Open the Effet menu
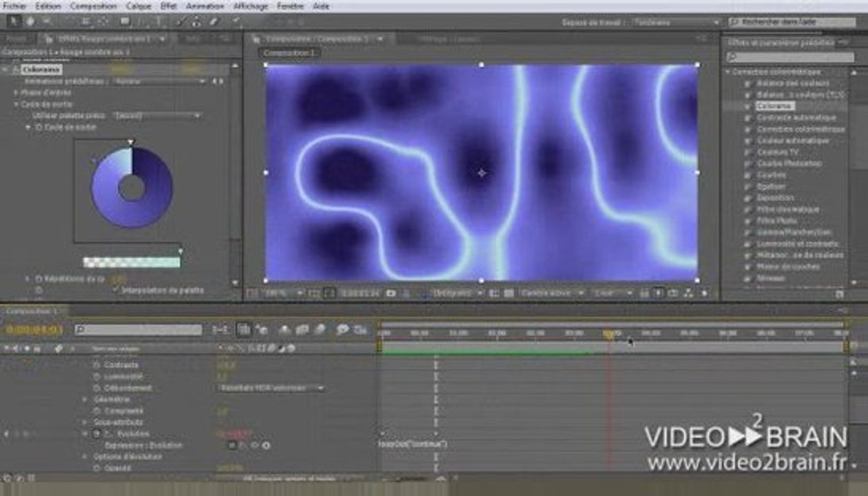Image resolution: width=868 pixels, height=496 pixels. coord(168,6)
